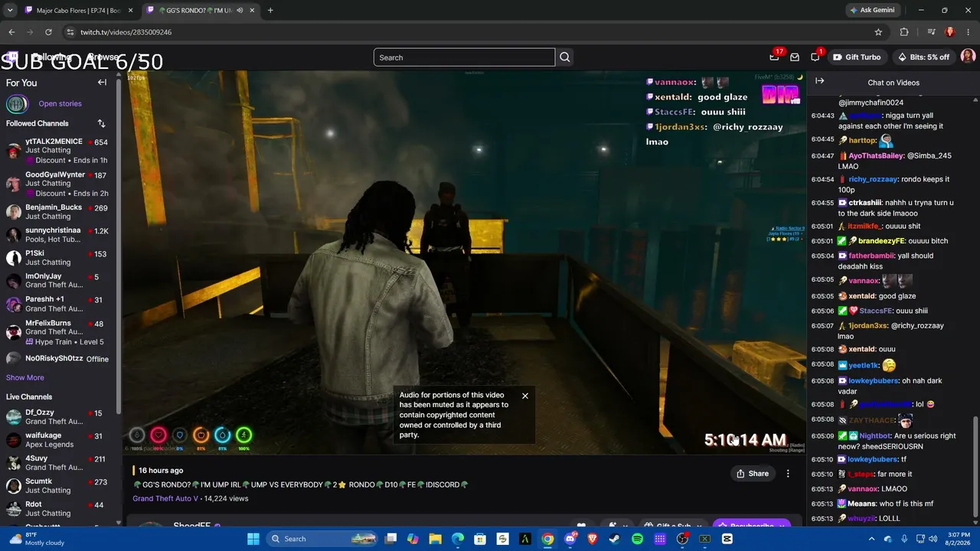Go to the Twitch Following page
980x551 pixels.
coord(52,57)
